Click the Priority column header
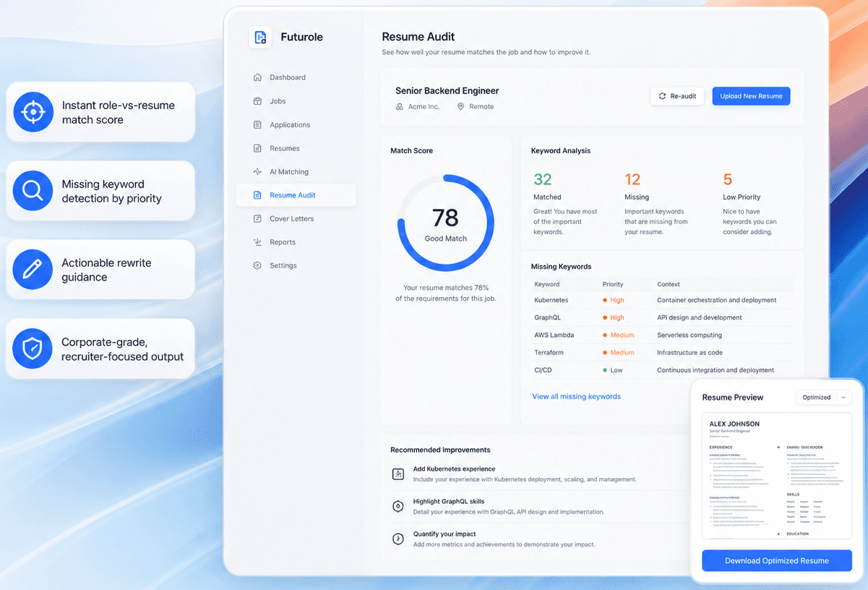Screen dimensions: 868x590 point(613,284)
